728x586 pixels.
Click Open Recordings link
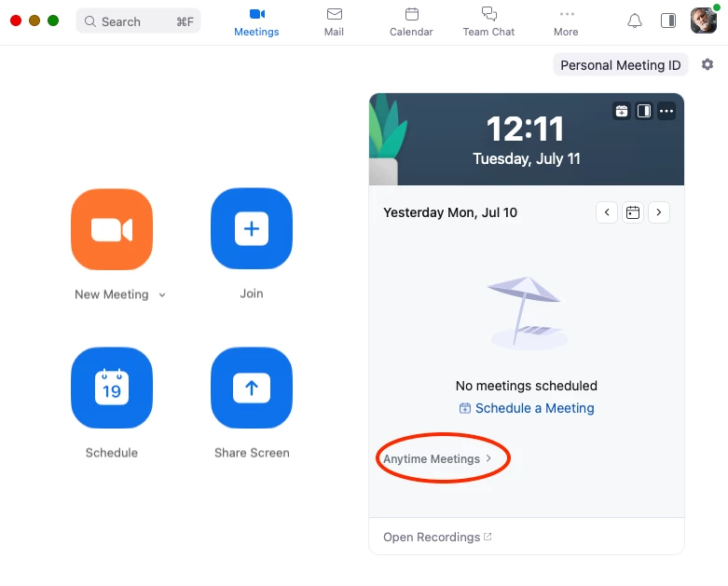click(x=437, y=538)
